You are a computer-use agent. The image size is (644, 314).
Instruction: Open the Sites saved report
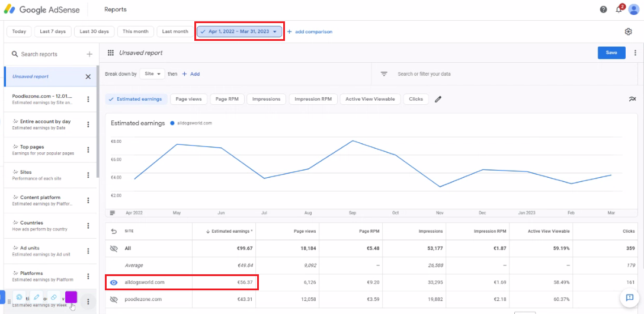tap(44, 175)
